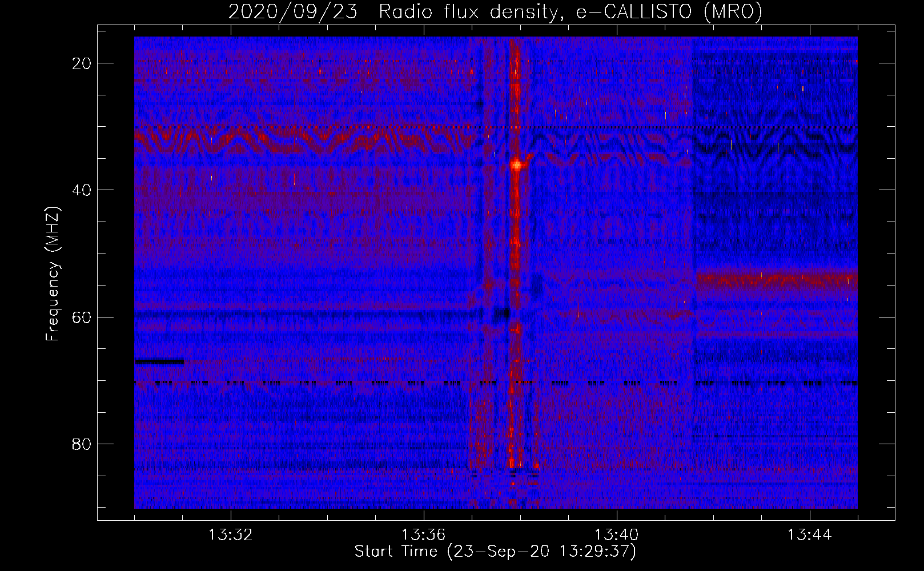Click the 60 MHz frequency tick label
924x571 pixels.
pyautogui.click(x=82, y=317)
